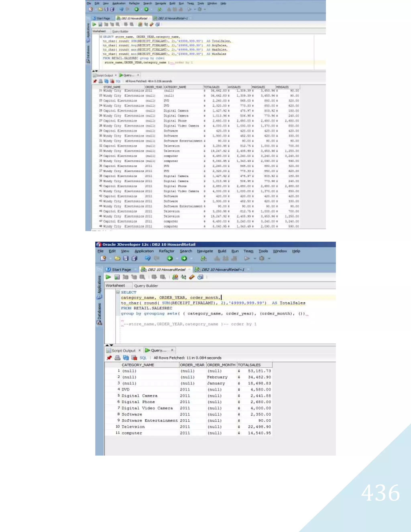Open the Refactor menu in lower window
This screenshot has height=532, width=411.
click(x=167, y=251)
